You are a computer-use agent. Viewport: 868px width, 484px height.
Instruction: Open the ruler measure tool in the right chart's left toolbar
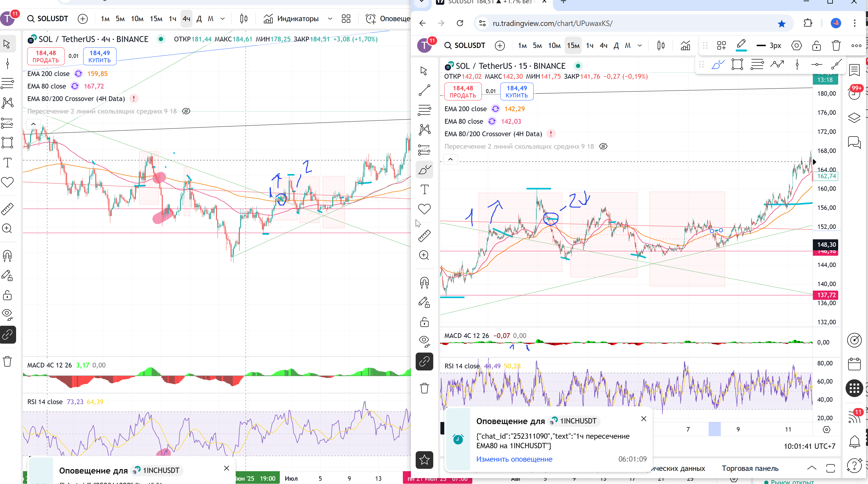(x=424, y=236)
